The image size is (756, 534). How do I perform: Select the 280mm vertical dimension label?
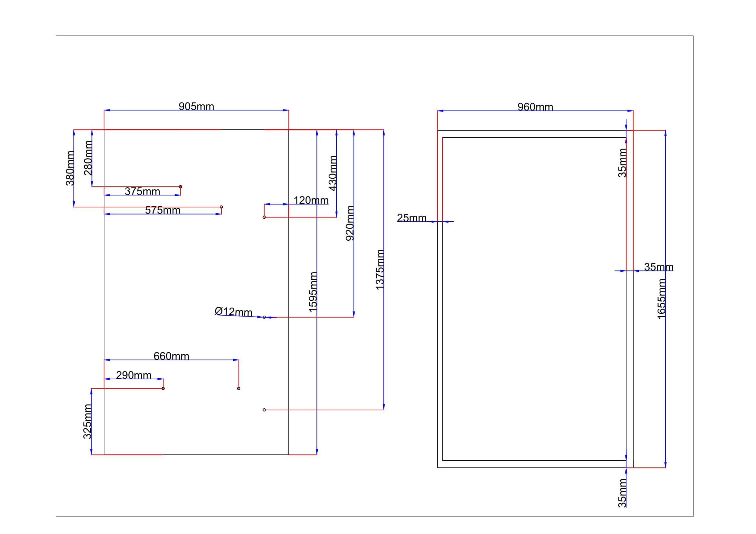(x=88, y=158)
